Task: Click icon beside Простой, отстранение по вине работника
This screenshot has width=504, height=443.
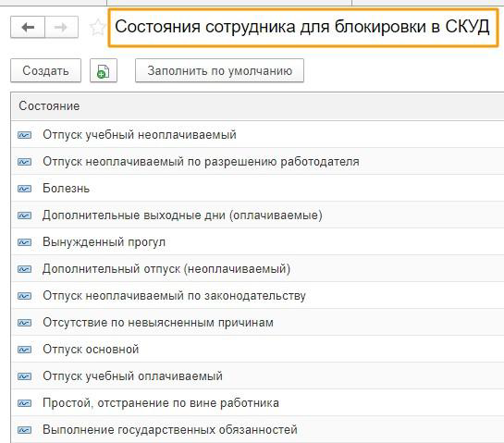Action: pos(24,403)
